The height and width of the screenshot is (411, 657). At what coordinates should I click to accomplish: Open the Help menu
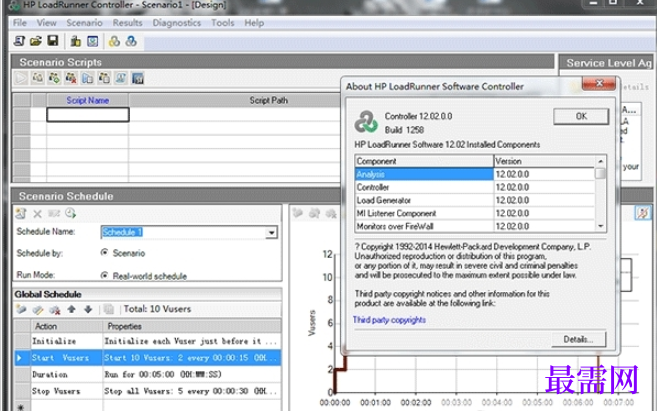[254, 23]
